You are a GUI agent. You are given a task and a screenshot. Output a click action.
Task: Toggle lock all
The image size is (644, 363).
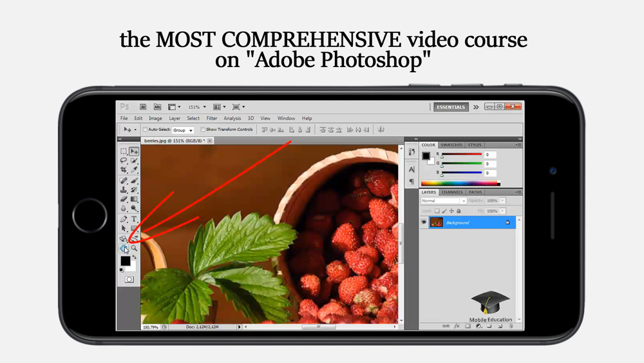click(x=459, y=211)
